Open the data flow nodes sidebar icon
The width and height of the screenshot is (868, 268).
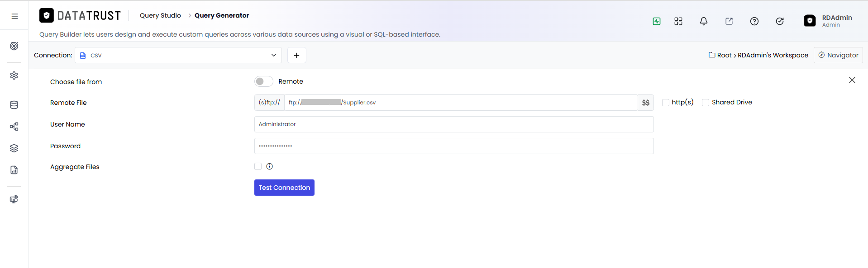(x=14, y=127)
